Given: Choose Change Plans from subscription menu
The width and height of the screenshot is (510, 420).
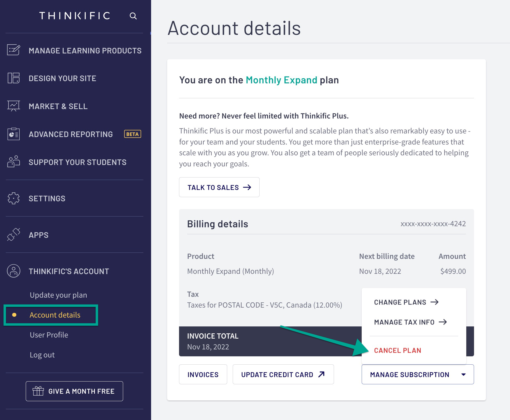Looking at the screenshot, I should point(406,302).
